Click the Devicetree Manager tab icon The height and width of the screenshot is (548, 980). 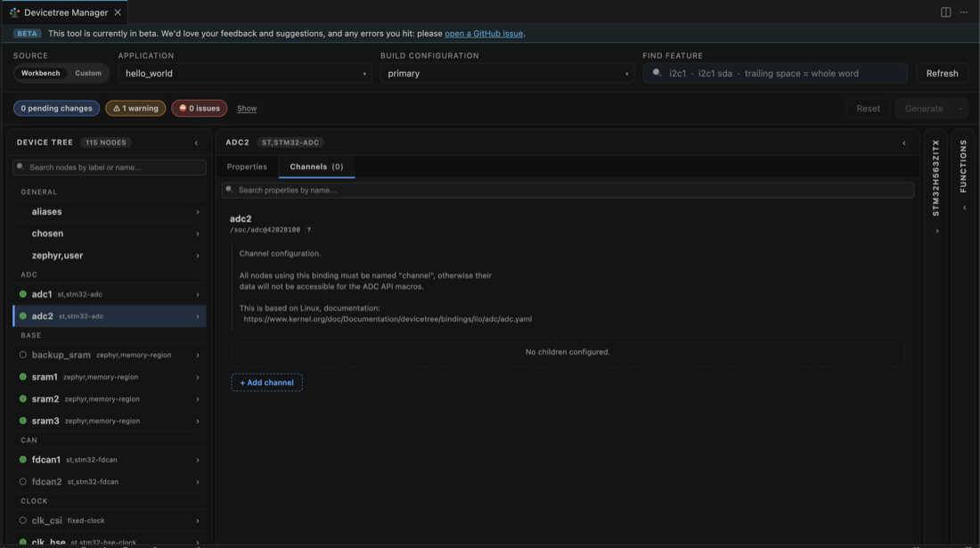[x=14, y=12]
